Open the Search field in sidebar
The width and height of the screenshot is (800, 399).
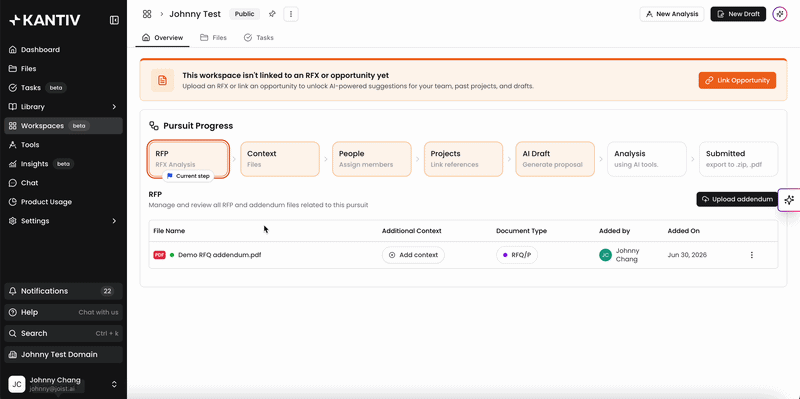pyautogui.click(x=63, y=333)
